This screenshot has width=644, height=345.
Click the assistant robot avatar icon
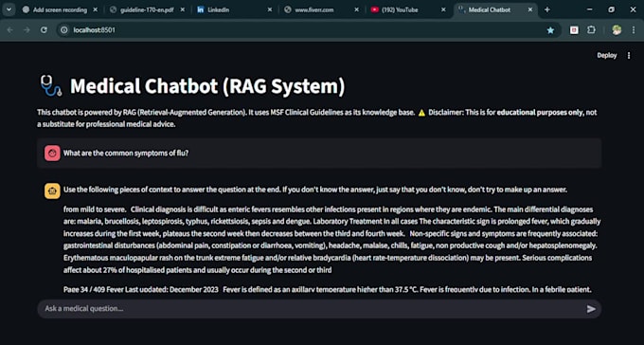tap(52, 191)
